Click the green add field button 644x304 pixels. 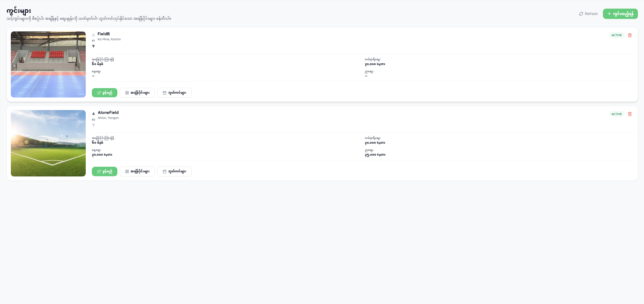620,14
